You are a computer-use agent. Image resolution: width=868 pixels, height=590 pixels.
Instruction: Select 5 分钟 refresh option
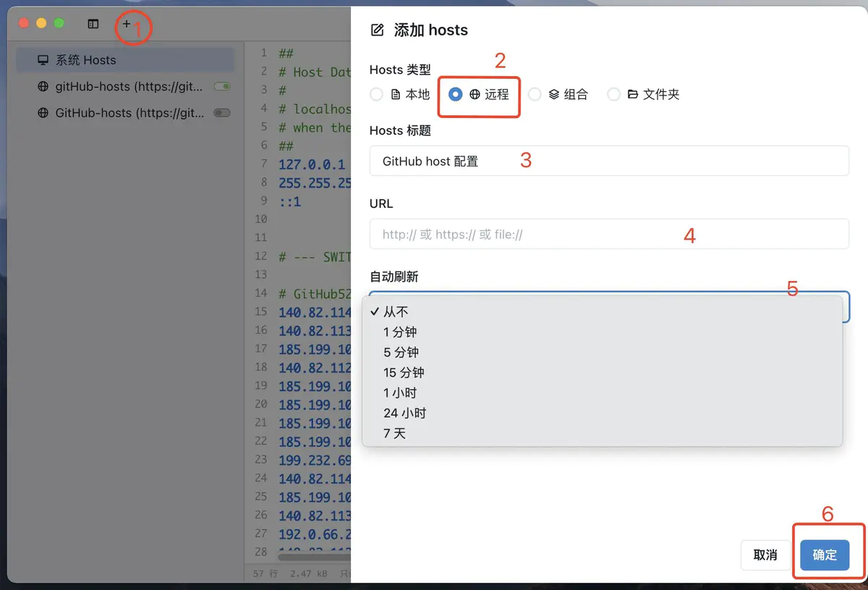point(602,352)
